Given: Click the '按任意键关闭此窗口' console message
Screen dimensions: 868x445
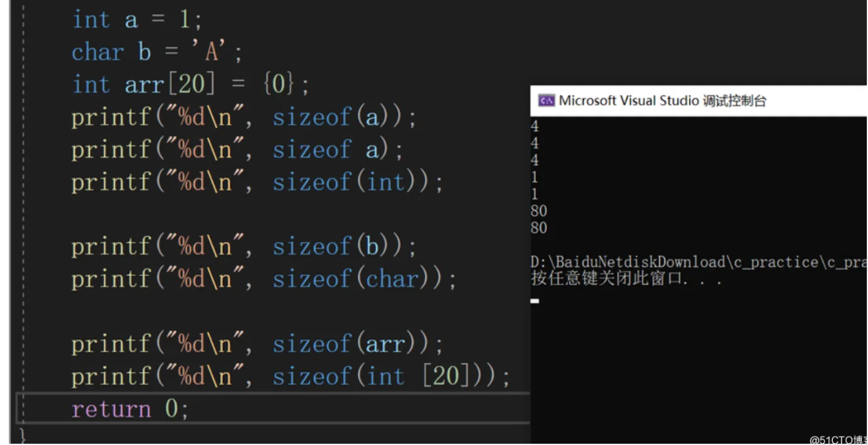Looking at the screenshot, I should pos(626,279).
